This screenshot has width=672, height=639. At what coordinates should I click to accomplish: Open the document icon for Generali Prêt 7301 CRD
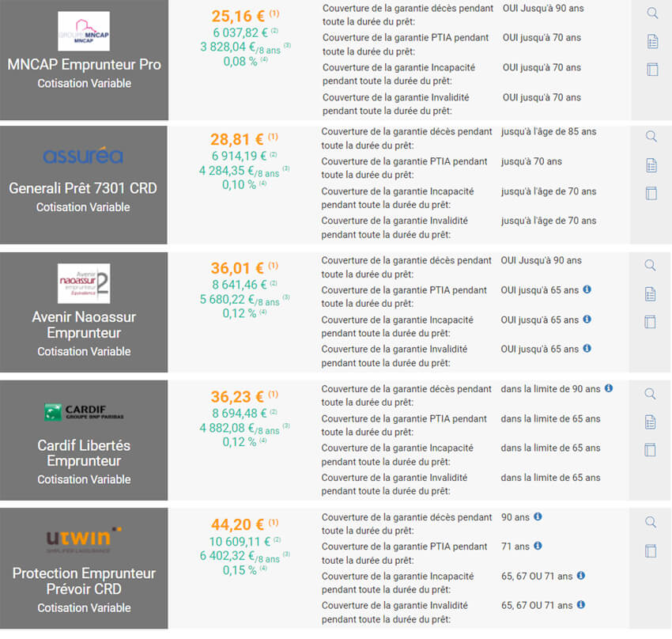[652, 165]
